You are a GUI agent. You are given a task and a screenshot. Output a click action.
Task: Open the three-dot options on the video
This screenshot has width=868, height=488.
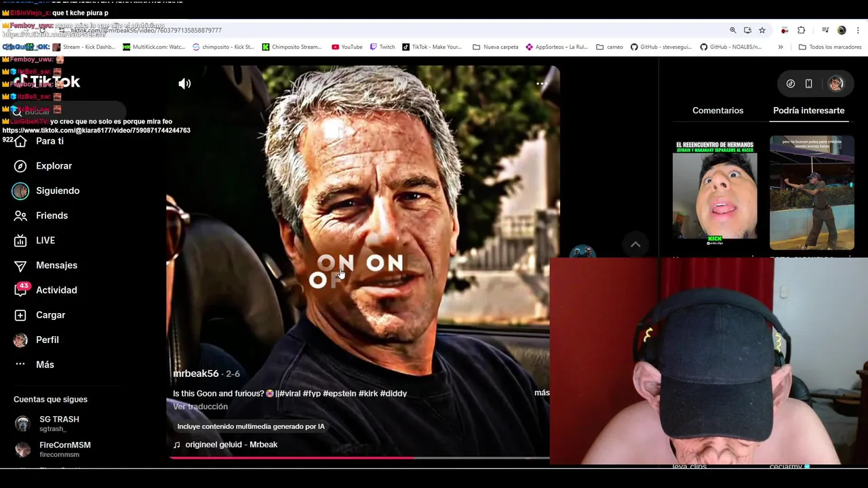click(x=541, y=84)
